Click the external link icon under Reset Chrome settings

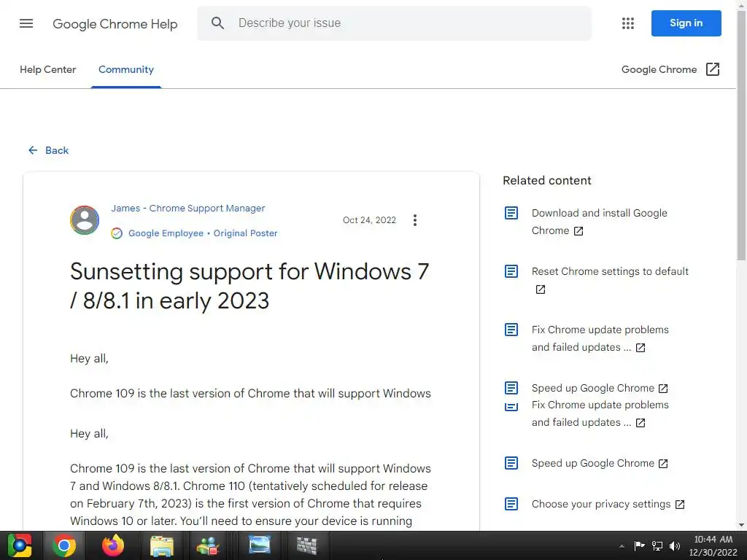click(x=541, y=289)
